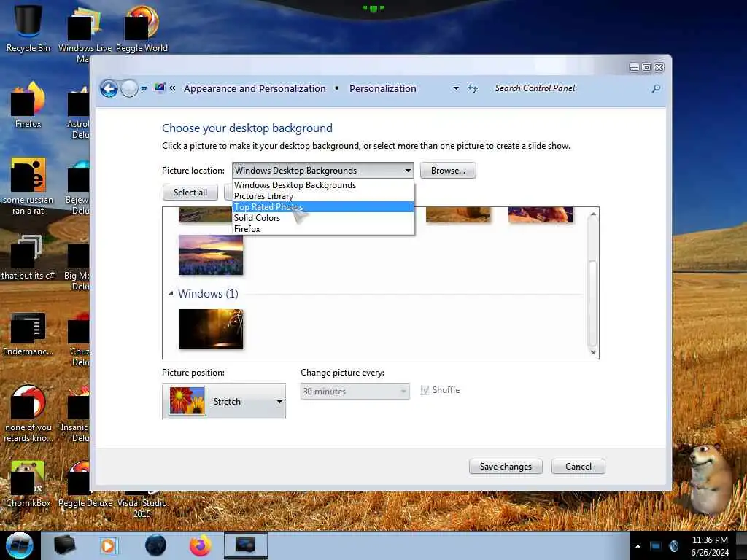Select the 'some russian ran a rat' icon
The image size is (747, 560).
28,186
